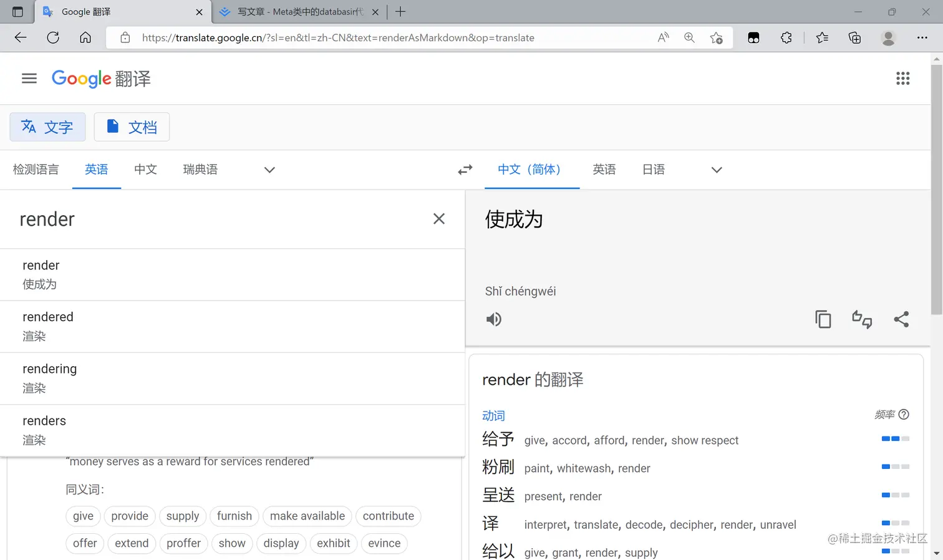View site information lock icon
This screenshot has width=943, height=560.
125,37
